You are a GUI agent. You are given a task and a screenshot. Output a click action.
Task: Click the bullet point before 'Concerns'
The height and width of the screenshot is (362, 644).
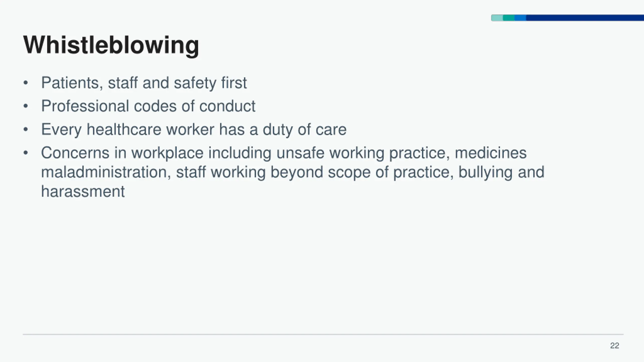[25, 153]
